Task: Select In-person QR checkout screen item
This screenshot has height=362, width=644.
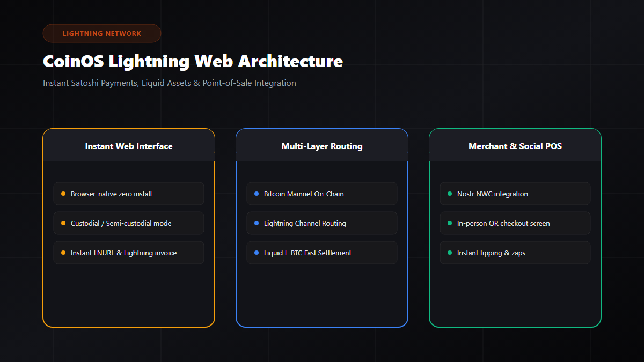Action: pyautogui.click(x=515, y=223)
